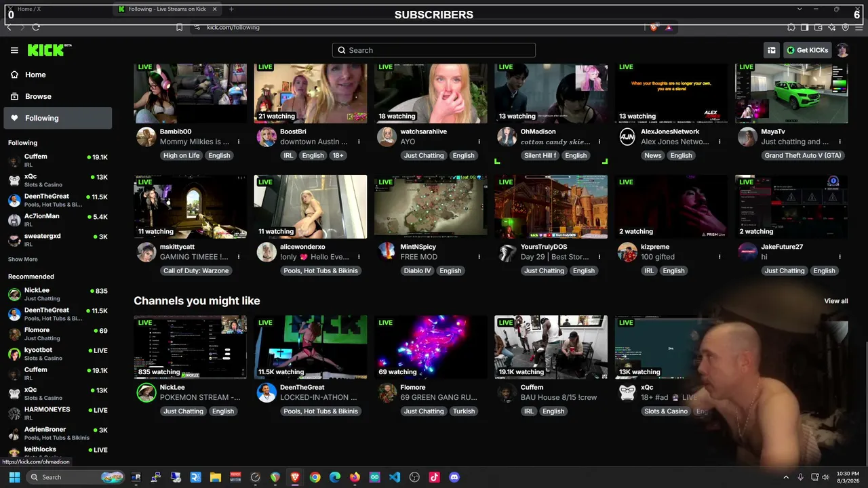Screen dimensions: 868x488
Task: Click the Get KICKs button
Action: point(808,50)
